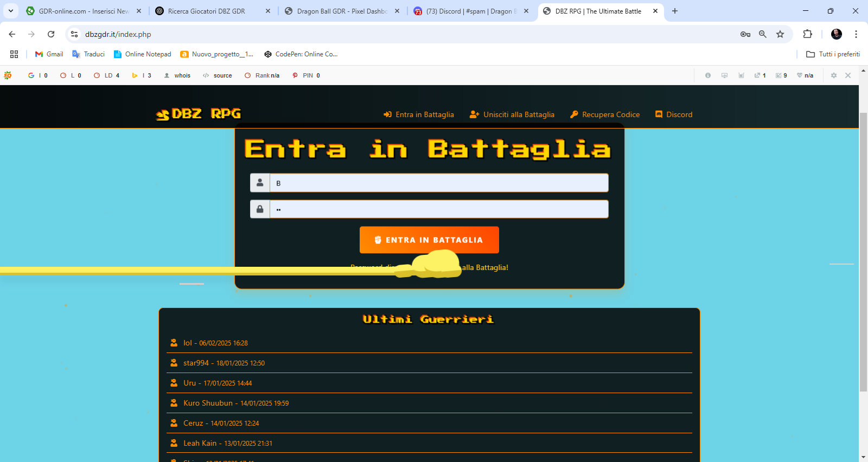Open a new browser tab
868x462 pixels.
675,11
